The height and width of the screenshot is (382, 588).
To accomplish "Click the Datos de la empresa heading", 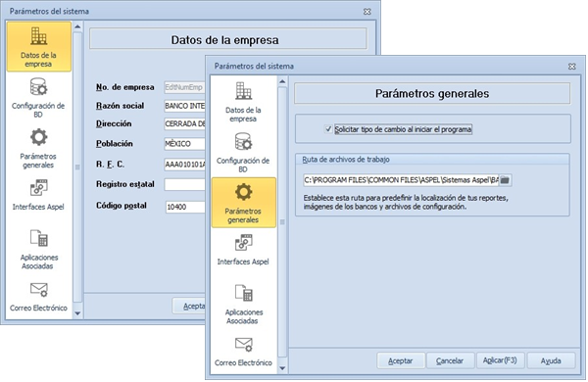I will [225, 40].
